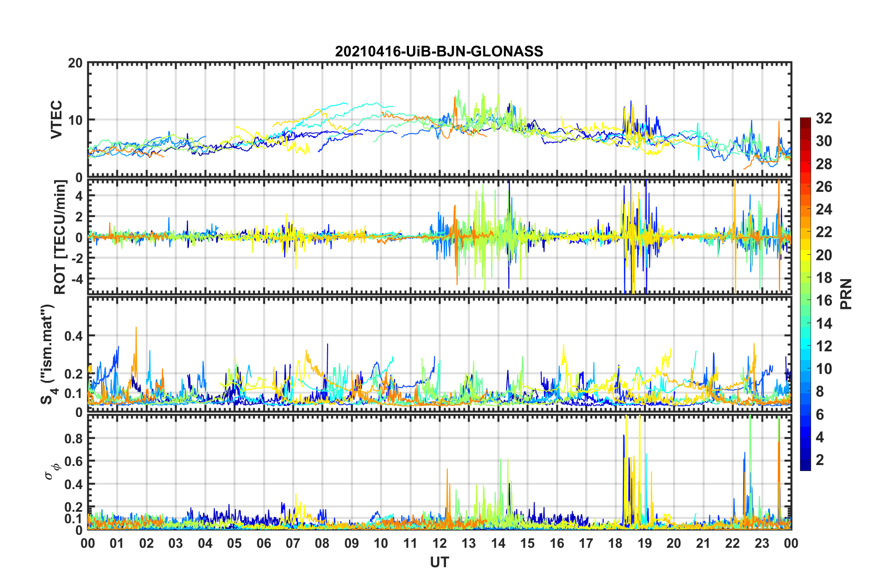This screenshot has width=879, height=588.
Task: Click colorbar tick label 22
Action: coord(824,232)
